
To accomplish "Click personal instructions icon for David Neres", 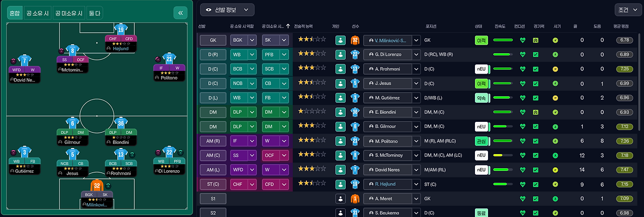I will pyautogui.click(x=341, y=170).
